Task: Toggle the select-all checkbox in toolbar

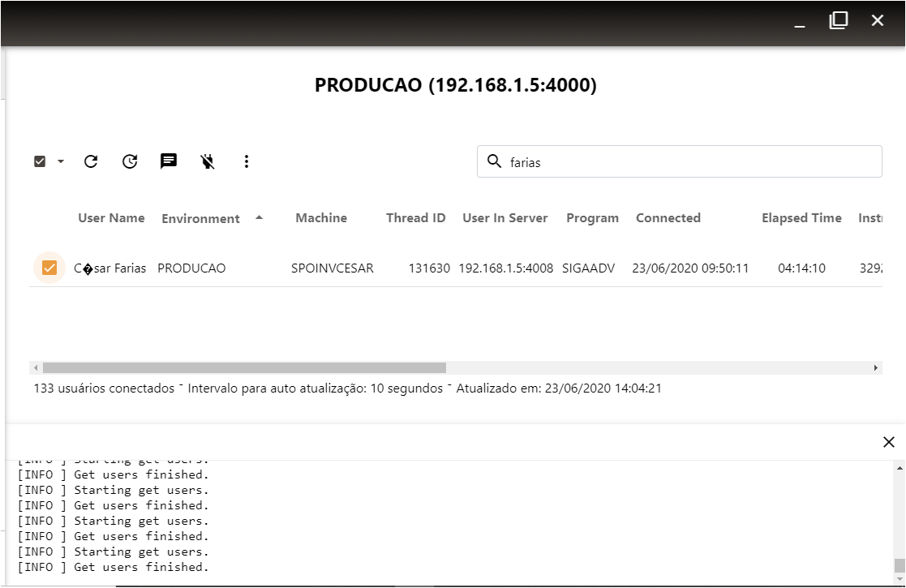Action: tap(40, 161)
